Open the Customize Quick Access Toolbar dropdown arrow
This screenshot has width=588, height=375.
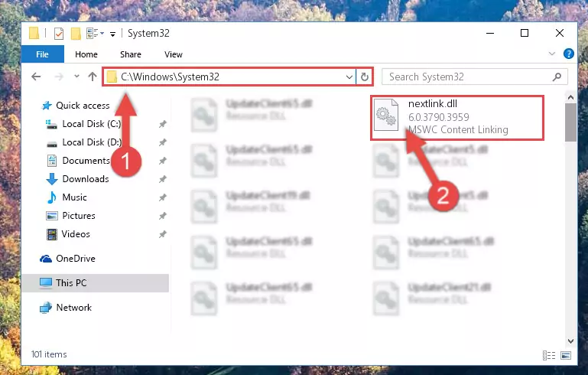(x=112, y=34)
